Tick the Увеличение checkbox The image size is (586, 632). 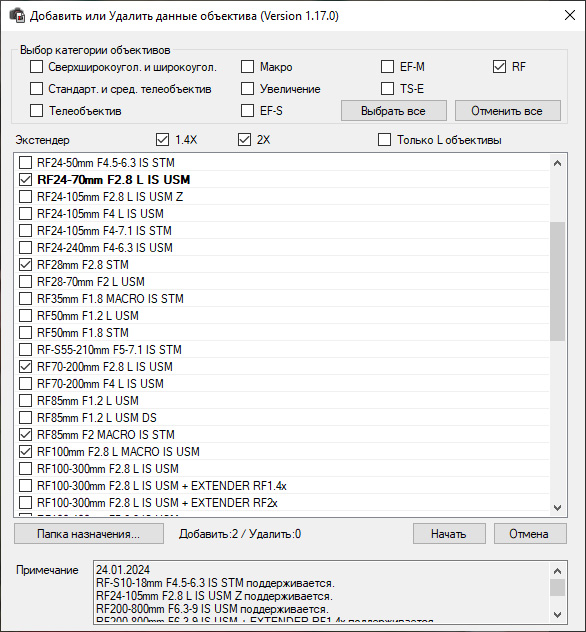tap(247, 89)
